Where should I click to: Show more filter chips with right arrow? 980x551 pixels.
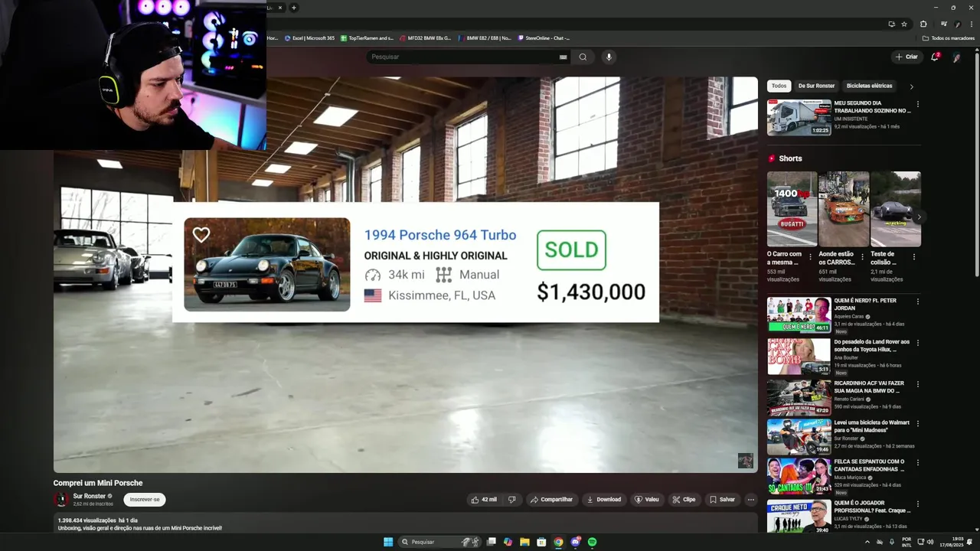tap(911, 86)
